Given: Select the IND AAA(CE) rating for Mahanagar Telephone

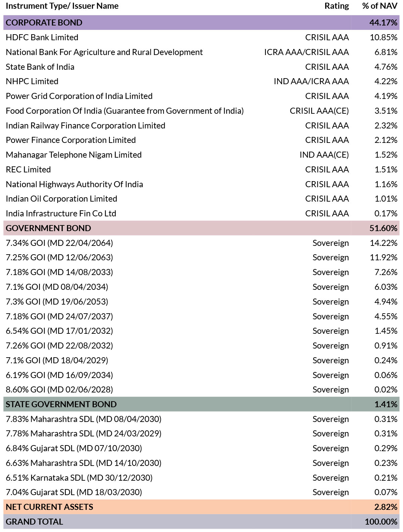Looking at the screenshot, I should click(324, 155).
